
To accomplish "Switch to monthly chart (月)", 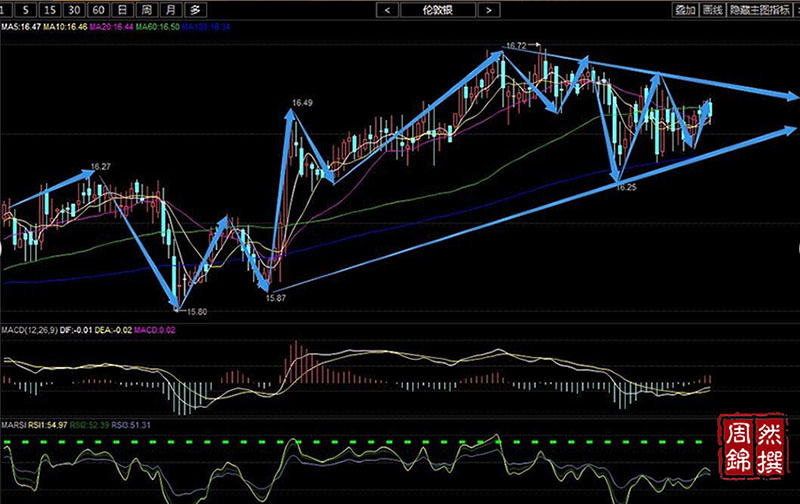I will (171, 10).
